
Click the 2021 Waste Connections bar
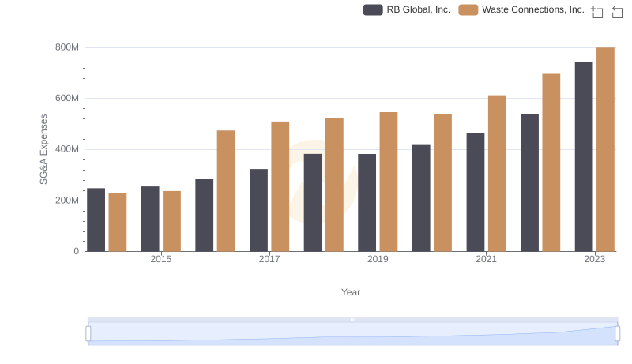click(497, 173)
